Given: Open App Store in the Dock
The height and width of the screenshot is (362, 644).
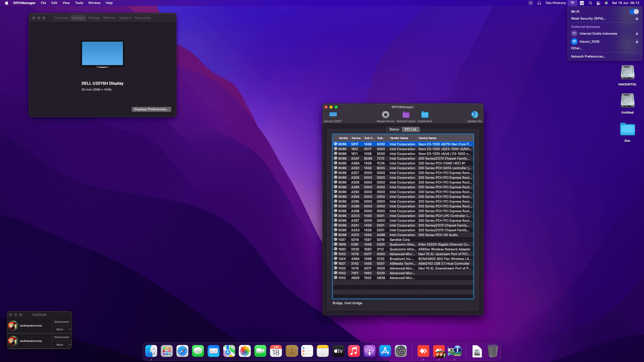Looking at the screenshot, I should point(385,351).
